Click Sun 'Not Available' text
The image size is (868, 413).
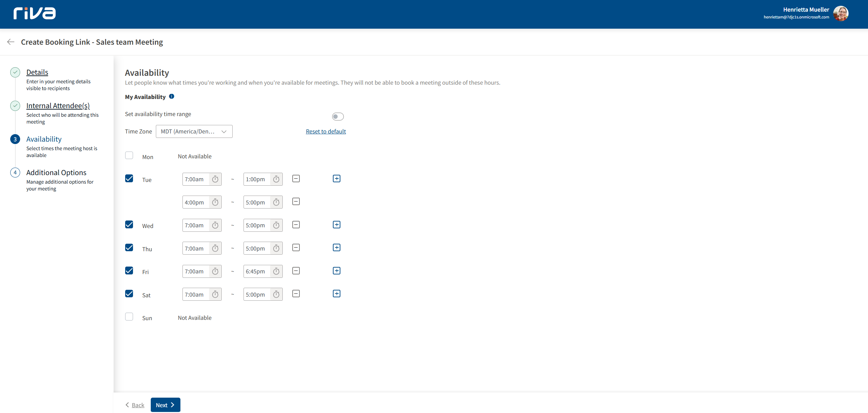click(x=195, y=318)
